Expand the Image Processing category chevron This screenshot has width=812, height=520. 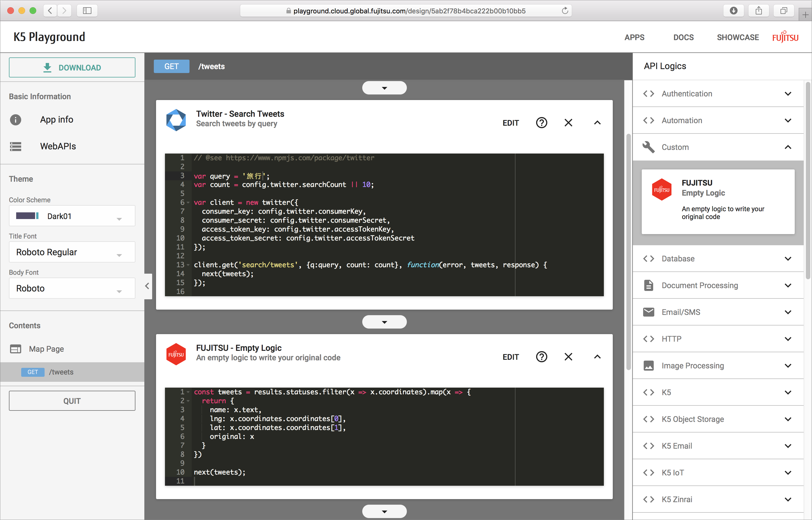click(788, 366)
